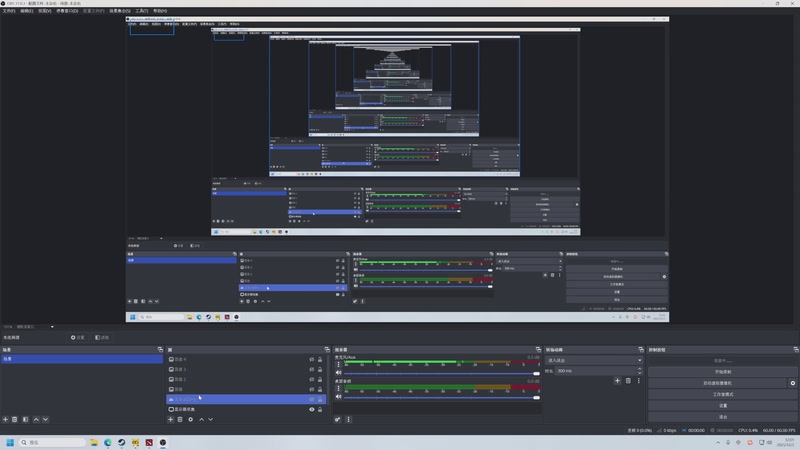
Task: Toggle lock on 图像 3 source
Action: click(320, 369)
